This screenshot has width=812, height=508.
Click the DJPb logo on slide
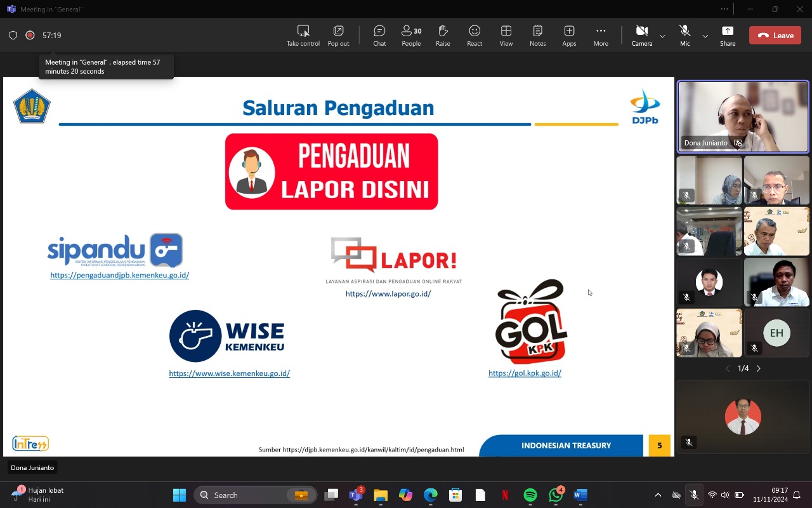(x=645, y=107)
